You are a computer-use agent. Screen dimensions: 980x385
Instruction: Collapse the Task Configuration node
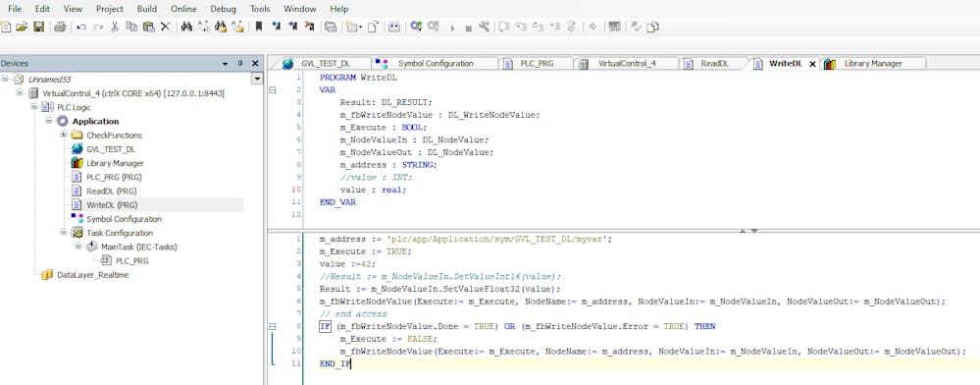pyautogui.click(x=63, y=232)
